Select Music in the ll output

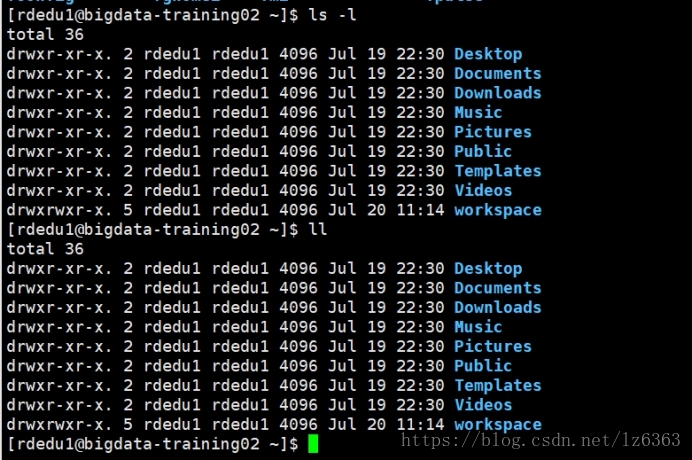pos(478,327)
